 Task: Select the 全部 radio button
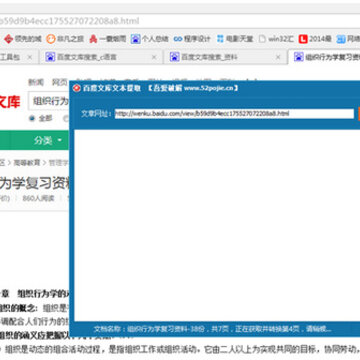[32, 118]
